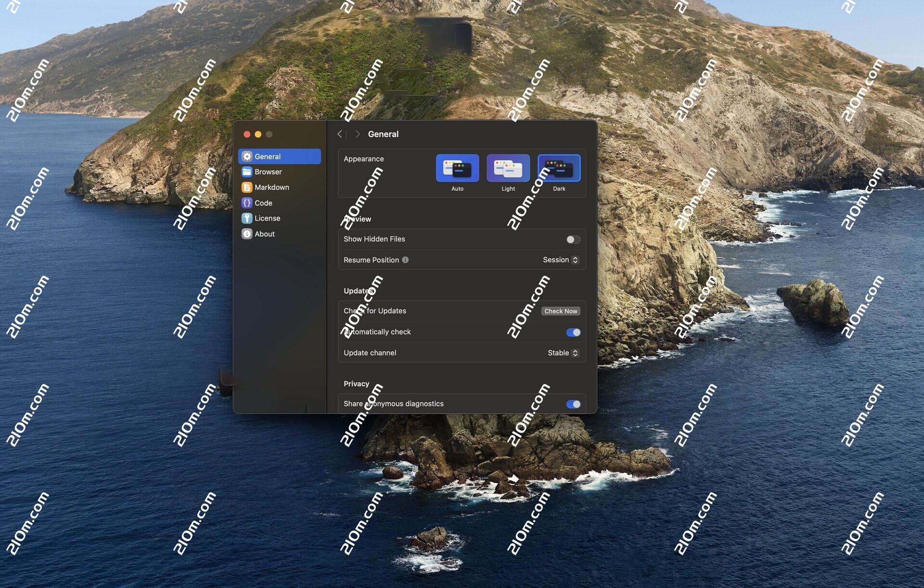Turn off the Automatically check switch
Screen dimensions: 924x588
coord(573,332)
